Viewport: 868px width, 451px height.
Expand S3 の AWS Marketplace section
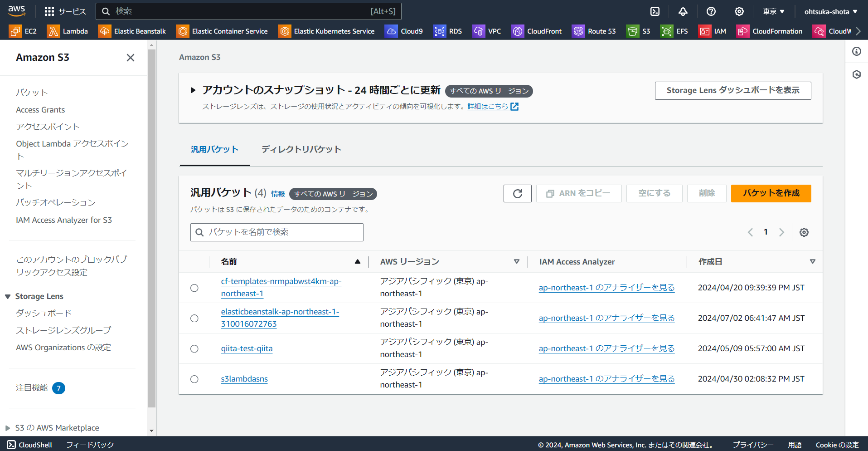tap(8, 428)
